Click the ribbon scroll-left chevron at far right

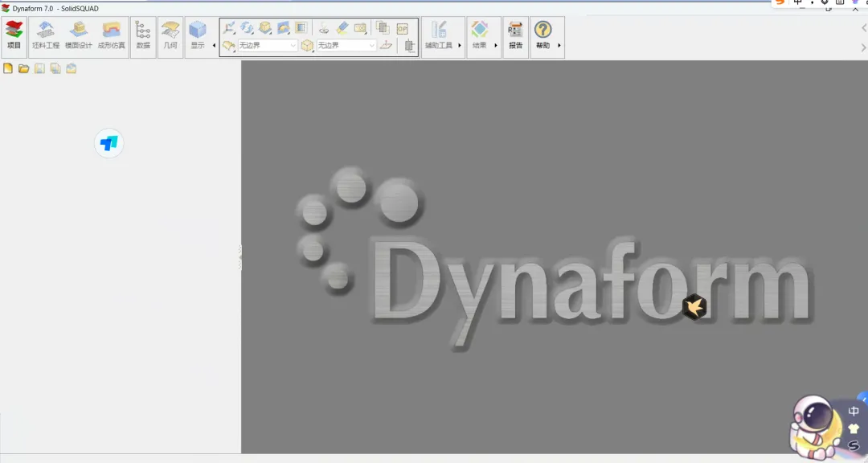[863, 27]
